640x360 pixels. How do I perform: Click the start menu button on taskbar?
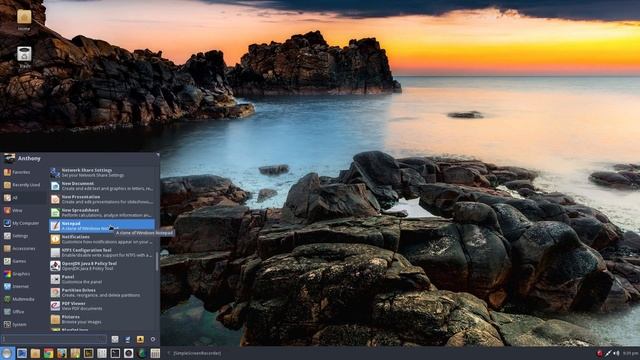(7, 353)
